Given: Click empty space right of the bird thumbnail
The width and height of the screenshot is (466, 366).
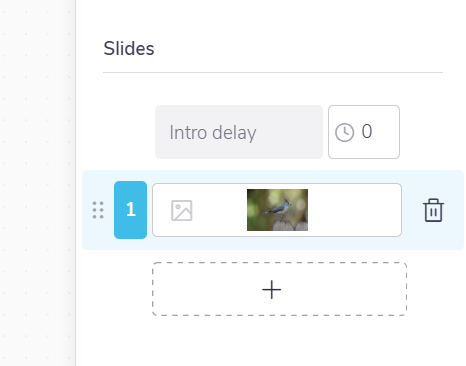Looking at the screenshot, I should pyautogui.click(x=354, y=210).
